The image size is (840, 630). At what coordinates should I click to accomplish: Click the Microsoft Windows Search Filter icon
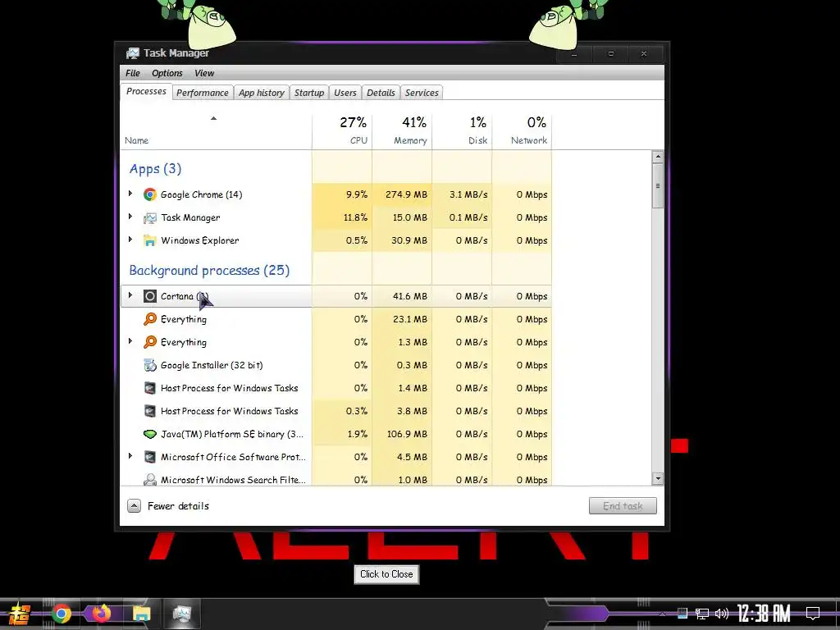(150, 479)
